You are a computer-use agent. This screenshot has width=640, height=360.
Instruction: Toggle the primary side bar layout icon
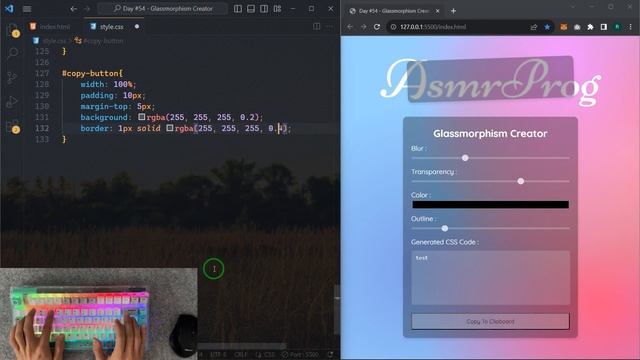238,9
